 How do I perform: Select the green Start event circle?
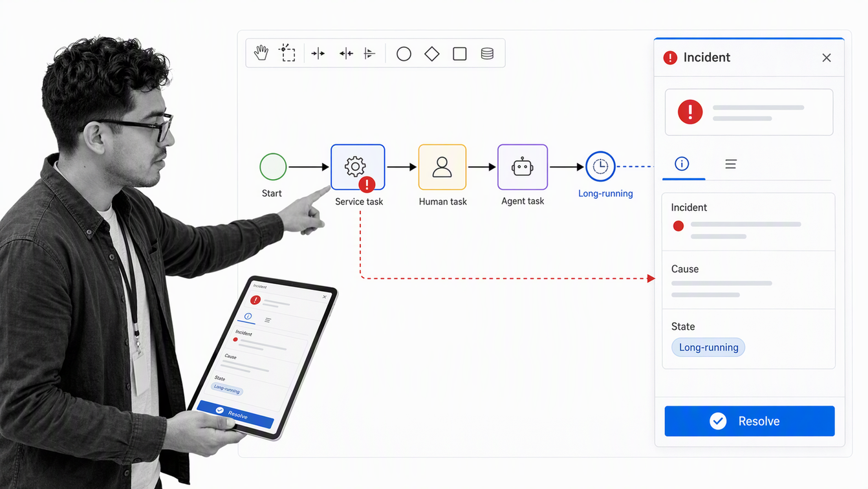point(273,167)
